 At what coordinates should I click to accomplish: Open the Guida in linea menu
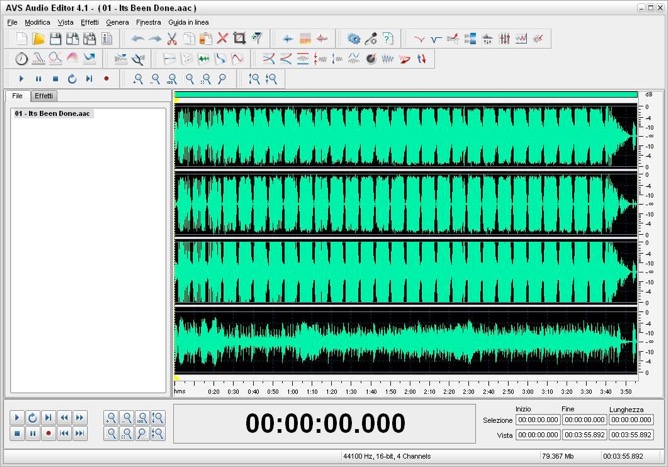tap(189, 22)
